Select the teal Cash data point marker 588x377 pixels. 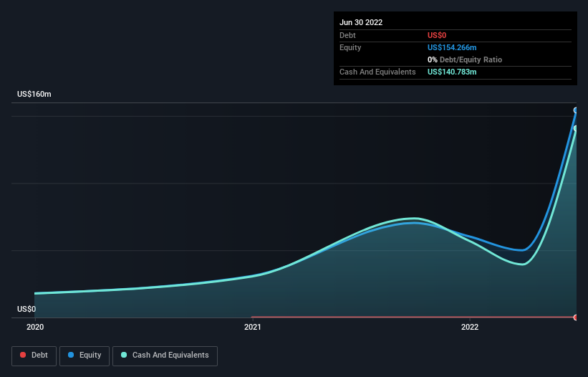click(576, 128)
